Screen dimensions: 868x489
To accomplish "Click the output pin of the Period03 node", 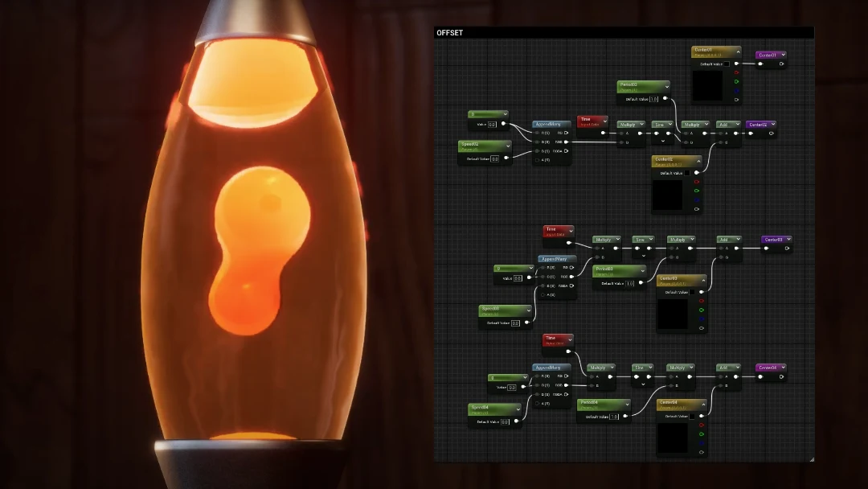I will click(641, 283).
